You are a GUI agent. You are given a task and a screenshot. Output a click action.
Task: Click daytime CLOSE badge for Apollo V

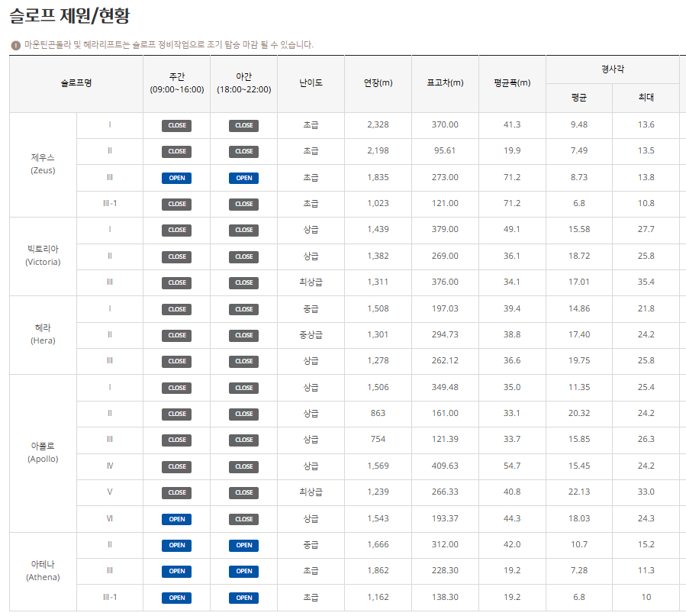[x=177, y=492]
